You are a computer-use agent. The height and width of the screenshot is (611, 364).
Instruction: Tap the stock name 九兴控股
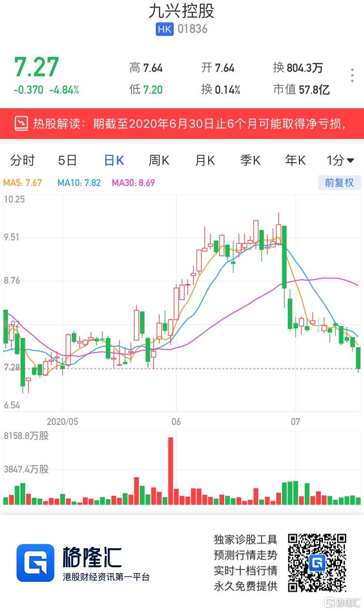pos(182,11)
